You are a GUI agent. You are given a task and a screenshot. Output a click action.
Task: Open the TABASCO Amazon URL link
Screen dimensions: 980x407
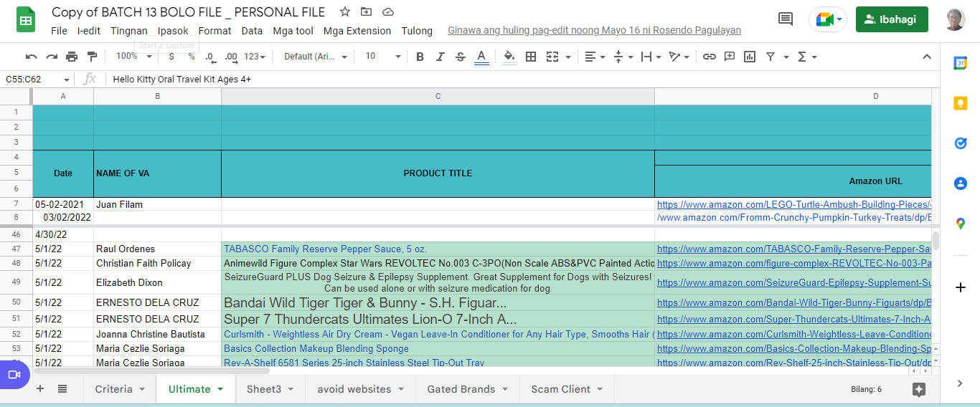(x=794, y=249)
